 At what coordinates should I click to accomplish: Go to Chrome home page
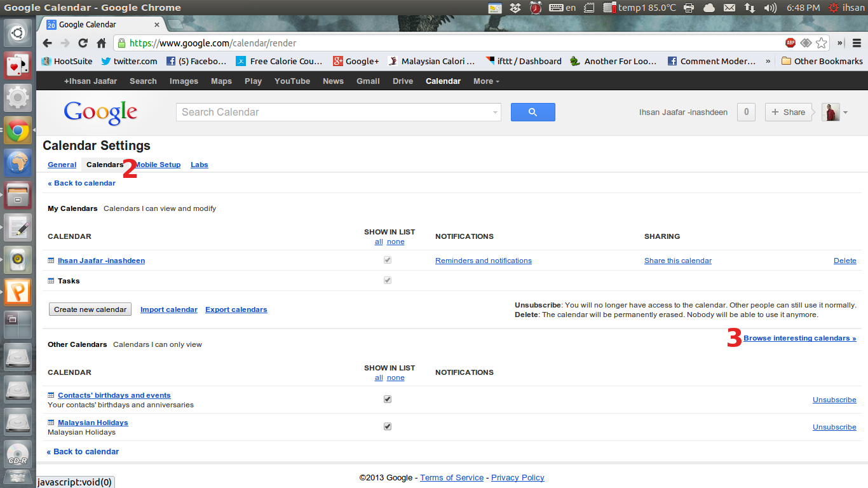[x=101, y=43]
